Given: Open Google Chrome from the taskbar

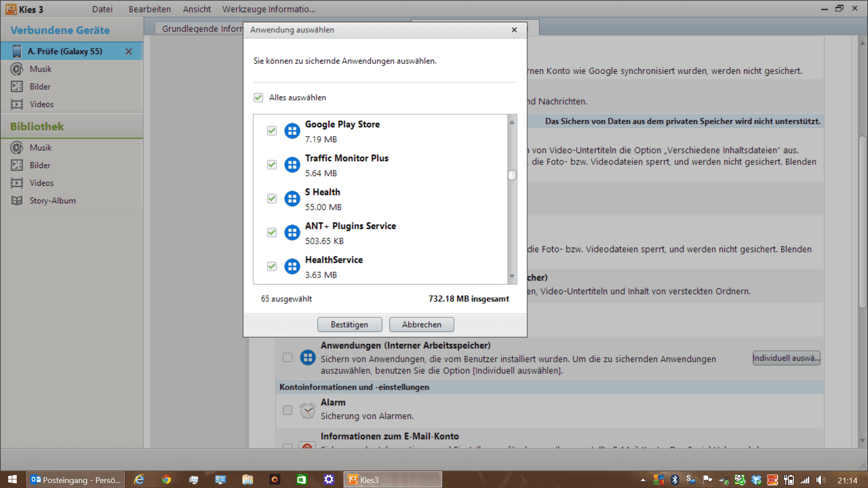Looking at the screenshot, I should click(x=166, y=479).
